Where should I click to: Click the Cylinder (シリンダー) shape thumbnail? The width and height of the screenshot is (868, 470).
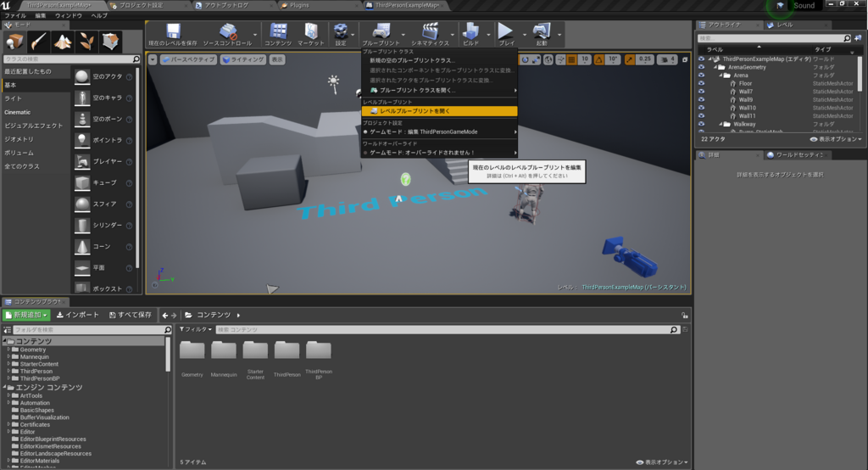(x=82, y=225)
